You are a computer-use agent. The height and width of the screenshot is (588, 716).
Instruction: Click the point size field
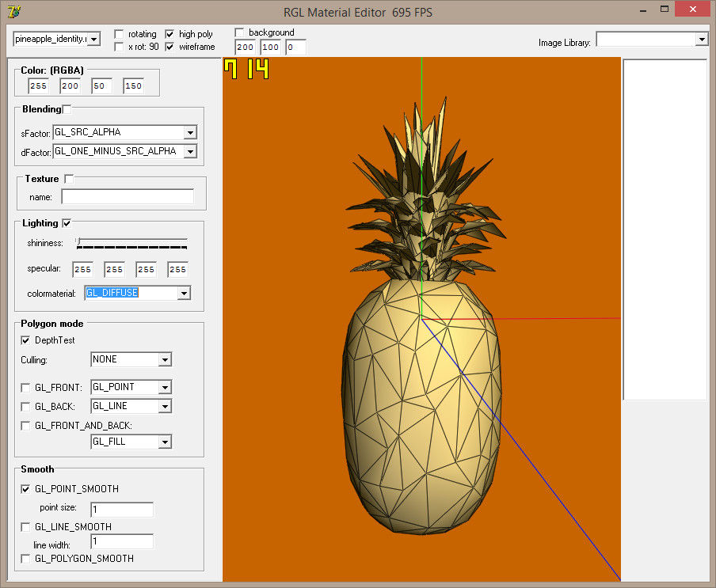(122, 510)
